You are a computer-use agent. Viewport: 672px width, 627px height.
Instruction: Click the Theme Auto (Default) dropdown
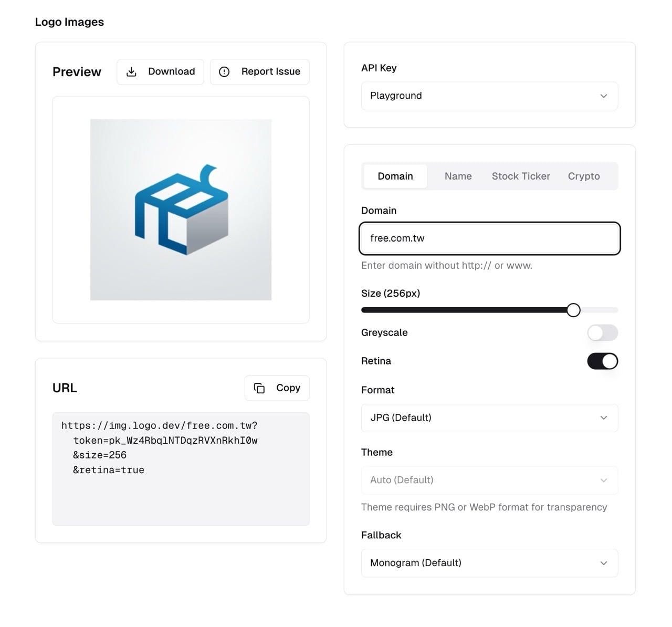click(x=489, y=480)
